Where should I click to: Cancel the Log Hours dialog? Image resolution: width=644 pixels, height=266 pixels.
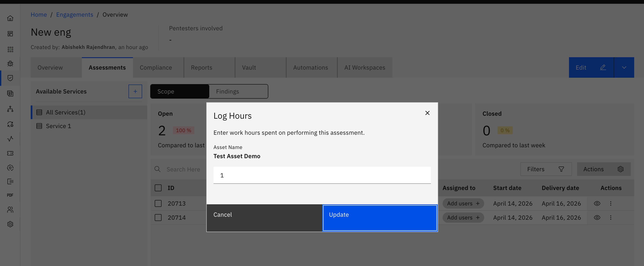pyautogui.click(x=264, y=218)
